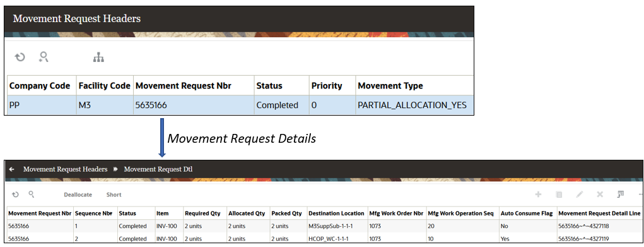644x247 pixels.
Task: Select the Movement Request Headers page title
Action: (77, 18)
